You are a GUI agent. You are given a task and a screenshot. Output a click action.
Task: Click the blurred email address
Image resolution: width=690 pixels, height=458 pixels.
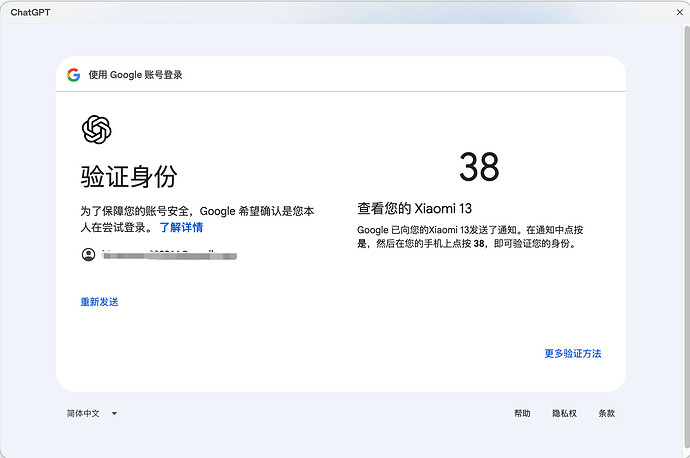(x=169, y=255)
